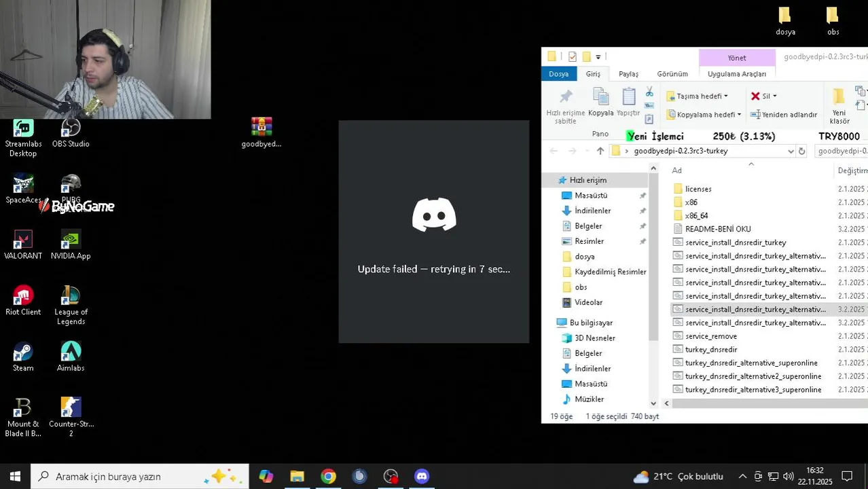Viewport: 868px width, 489px height.
Task: Select the service_remove file
Action: tap(710, 336)
